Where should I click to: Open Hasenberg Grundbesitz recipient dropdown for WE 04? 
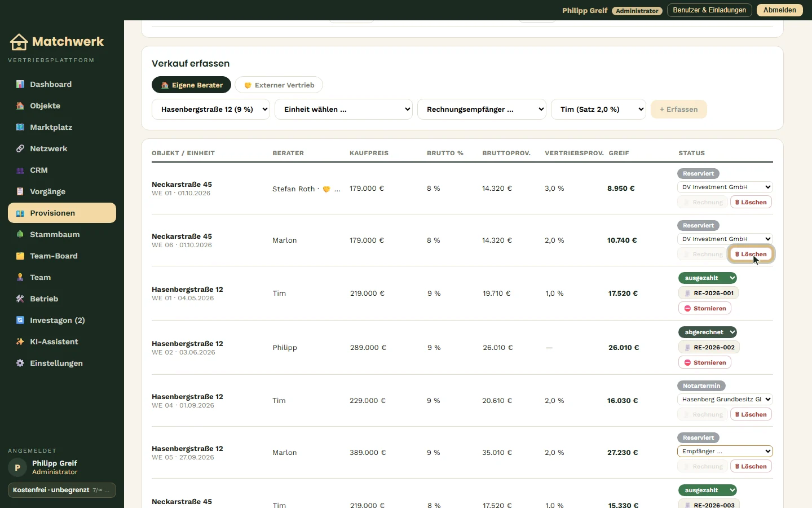(x=725, y=399)
